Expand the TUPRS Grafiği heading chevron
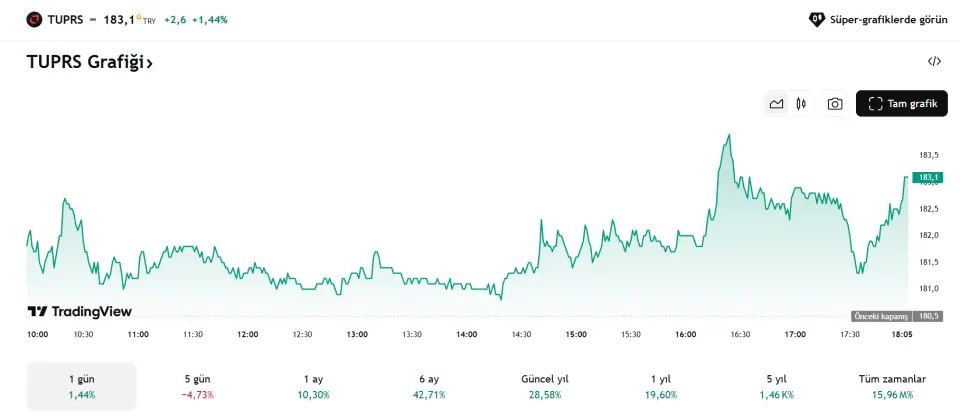Image resolution: width=960 pixels, height=420 pixels. pyautogui.click(x=150, y=63)
